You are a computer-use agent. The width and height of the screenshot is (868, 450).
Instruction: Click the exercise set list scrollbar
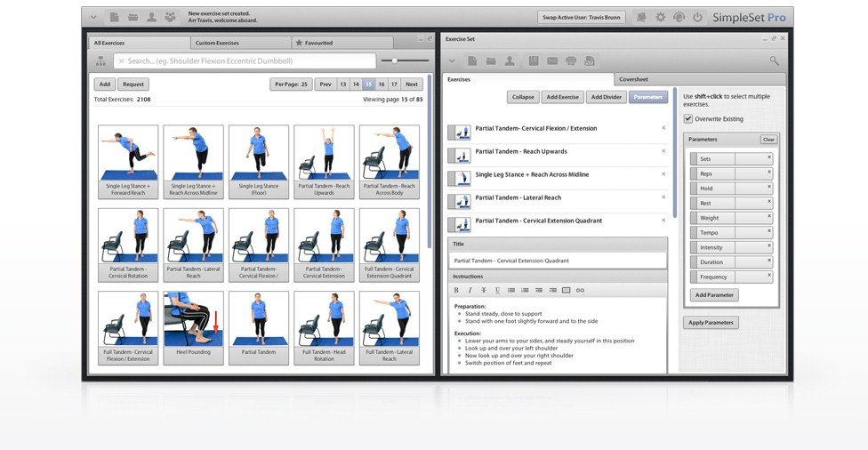(x=675, y=152)
